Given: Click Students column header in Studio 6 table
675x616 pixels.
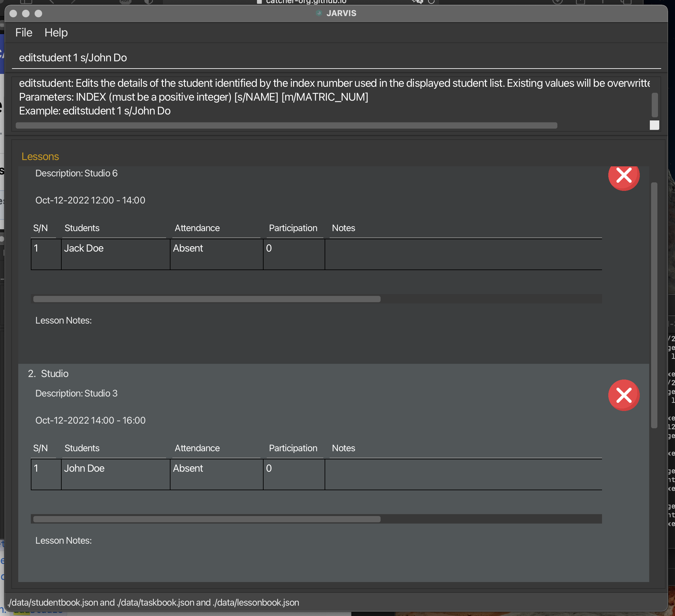Looking at the screenshot, I should click(x=82, y=228).
